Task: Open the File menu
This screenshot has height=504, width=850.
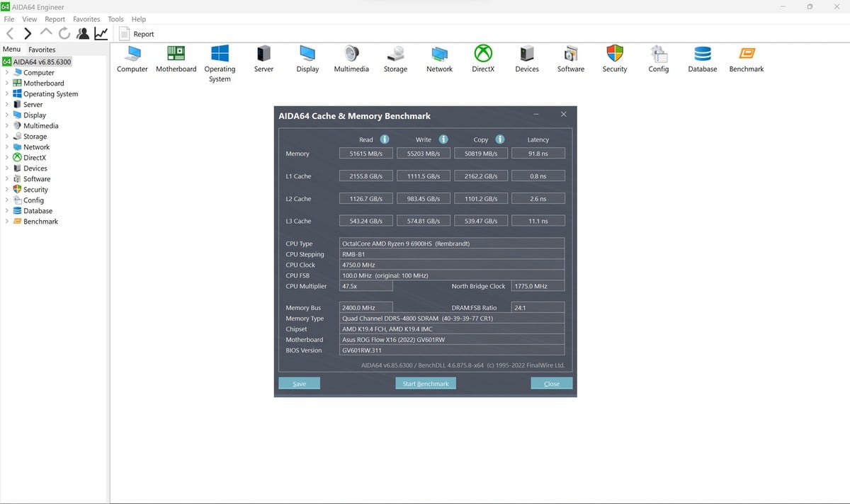Action: pos(9,19)
